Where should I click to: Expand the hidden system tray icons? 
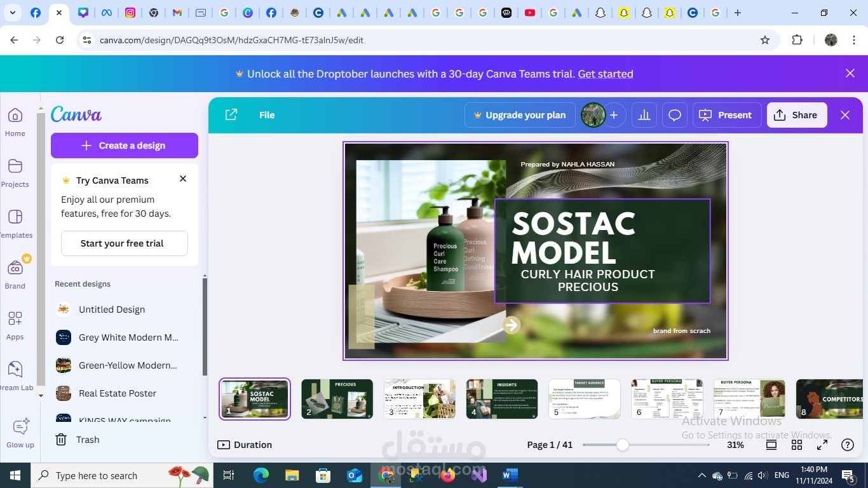point(702,475)
